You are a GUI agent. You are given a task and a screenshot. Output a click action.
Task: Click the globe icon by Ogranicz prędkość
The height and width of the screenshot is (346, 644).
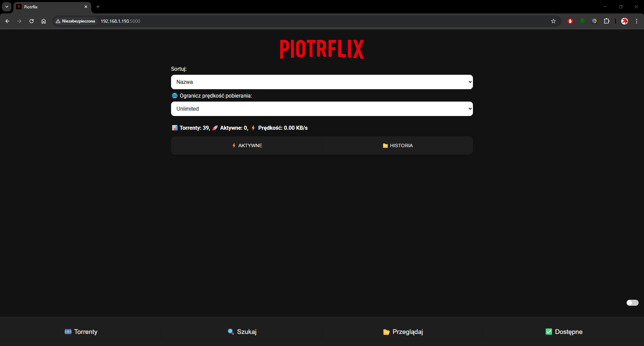pyautogui.click(x=175, y=96)
